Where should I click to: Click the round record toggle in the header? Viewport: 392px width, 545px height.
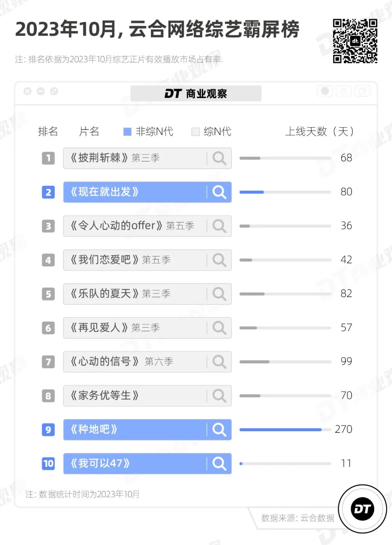coord(325,91)
